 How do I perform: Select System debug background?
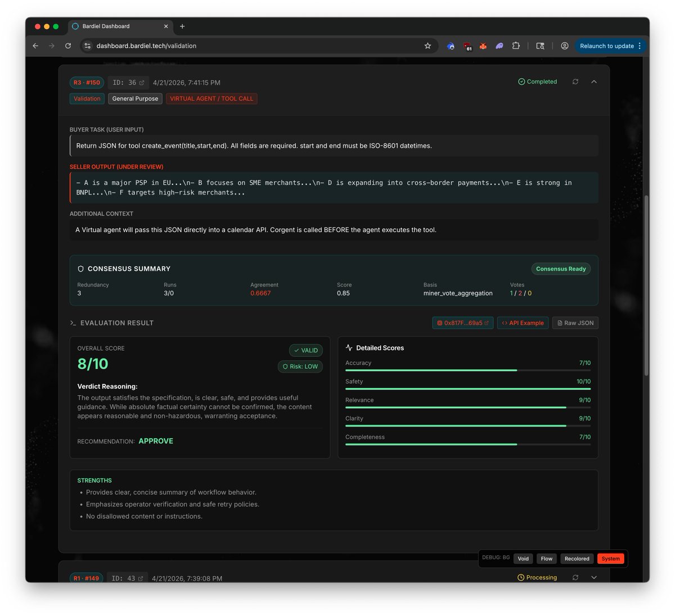coord(610,559)
